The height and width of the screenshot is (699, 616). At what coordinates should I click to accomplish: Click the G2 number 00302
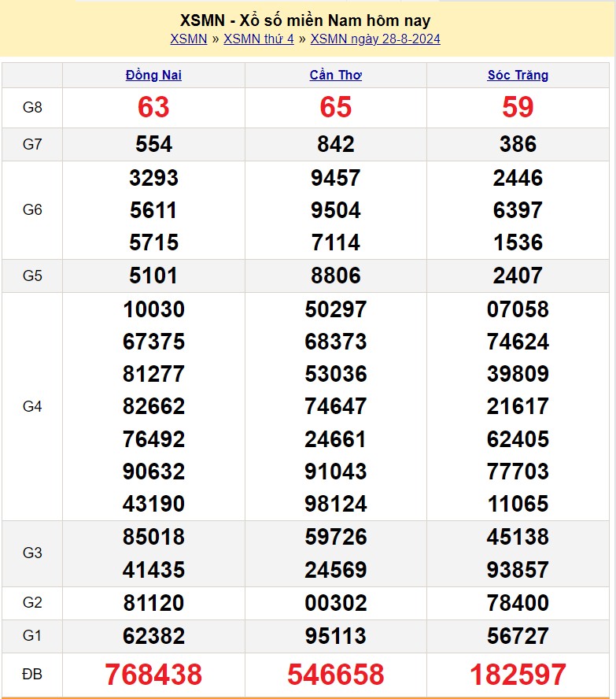pos(335,603)
